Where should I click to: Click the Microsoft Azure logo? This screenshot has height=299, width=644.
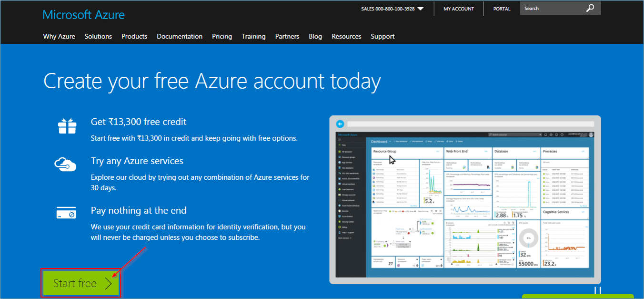click(84, 15)
